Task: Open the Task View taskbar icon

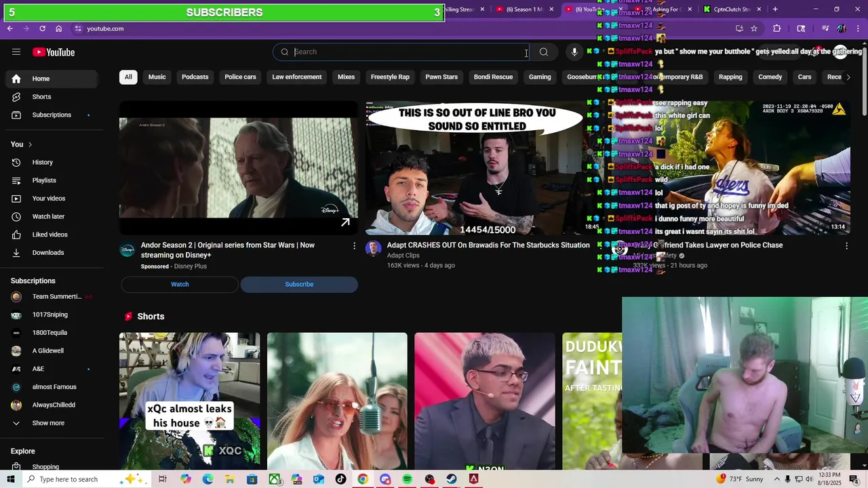Action: point(163,479)
